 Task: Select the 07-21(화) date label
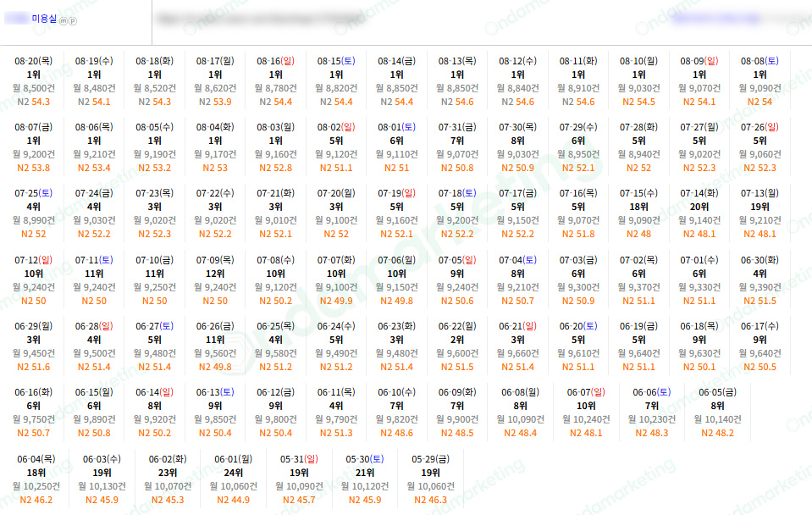tap(276, 193)
